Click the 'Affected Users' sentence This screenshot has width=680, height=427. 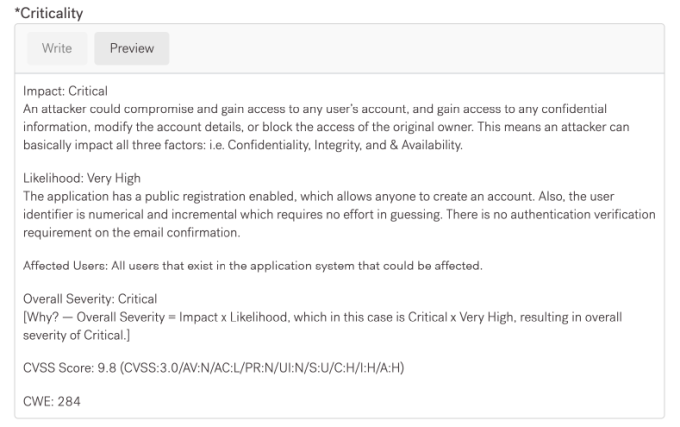(253, 265)
